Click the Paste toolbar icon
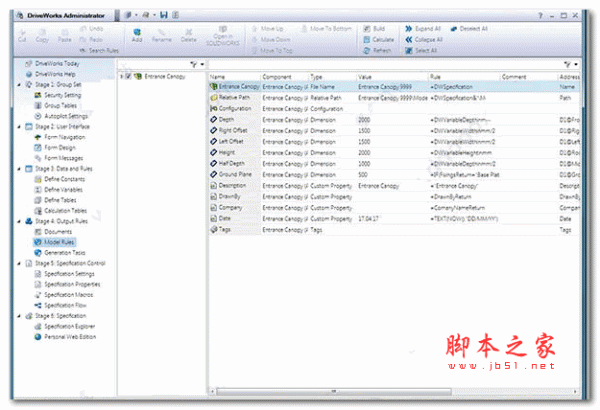 (64, 35)
